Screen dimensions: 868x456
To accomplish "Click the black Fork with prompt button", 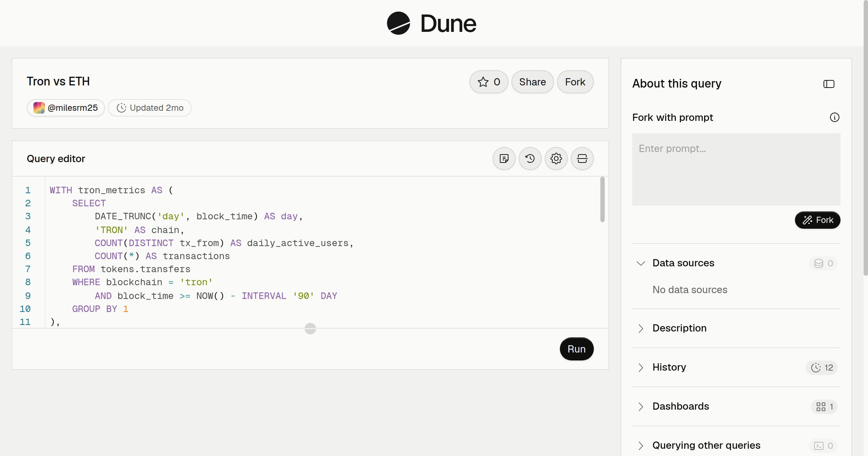I will point(817,220).
